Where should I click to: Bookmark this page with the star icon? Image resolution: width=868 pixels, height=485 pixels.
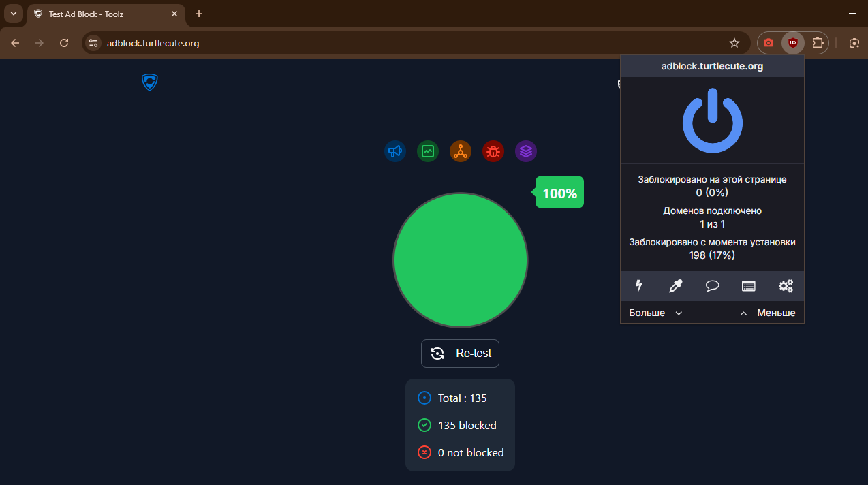(734, 43)
